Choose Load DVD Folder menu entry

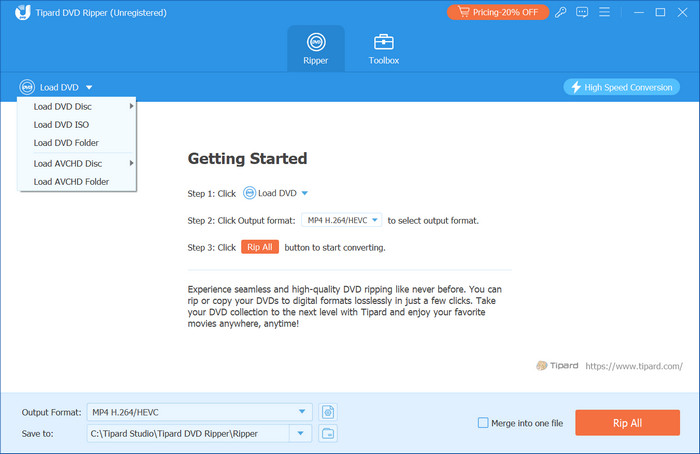click(x=77, y=143)
